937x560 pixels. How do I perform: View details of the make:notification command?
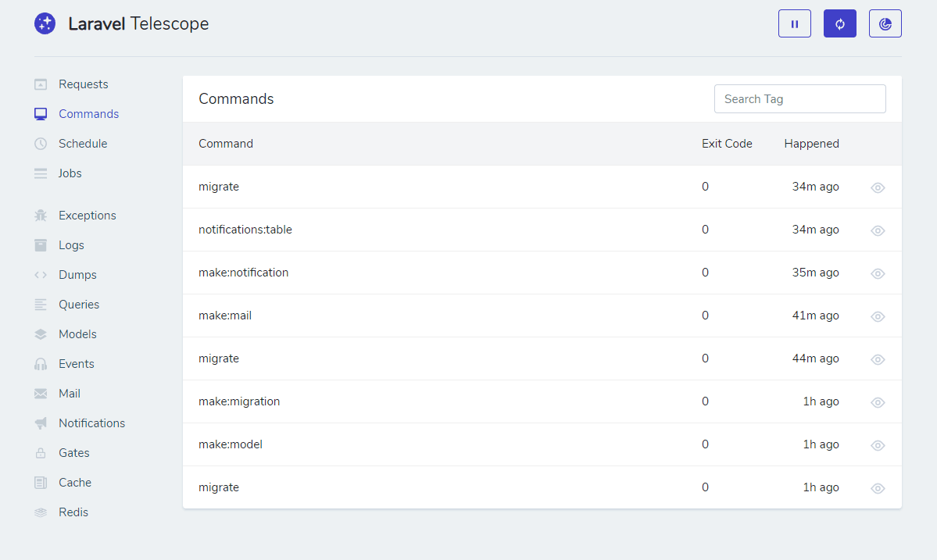(878, 273)
